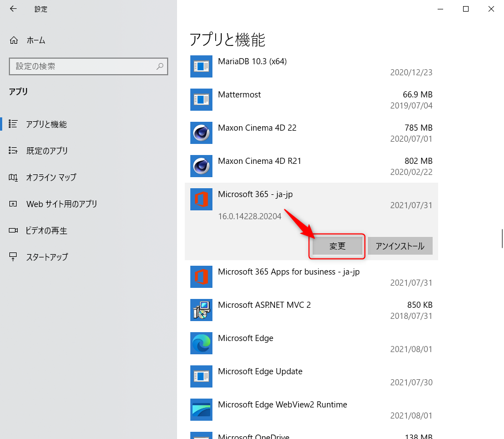Open the スタートアップ settings page
This screenshot has height=439, width=504.
click(47, 257)
